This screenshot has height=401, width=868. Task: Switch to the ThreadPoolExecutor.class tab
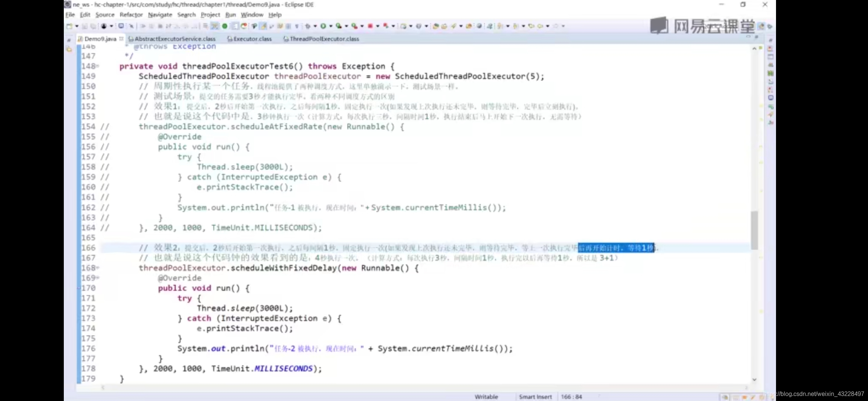(321, 39)
